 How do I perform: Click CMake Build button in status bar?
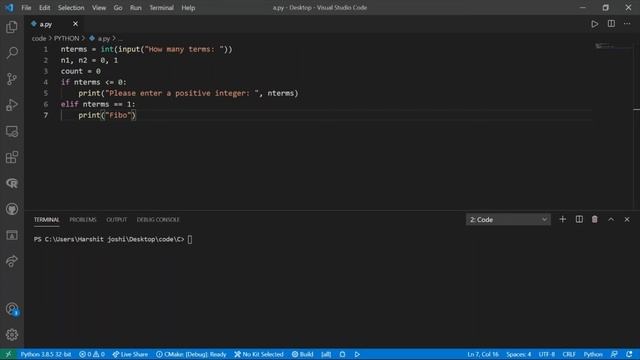tap(302, 354)
